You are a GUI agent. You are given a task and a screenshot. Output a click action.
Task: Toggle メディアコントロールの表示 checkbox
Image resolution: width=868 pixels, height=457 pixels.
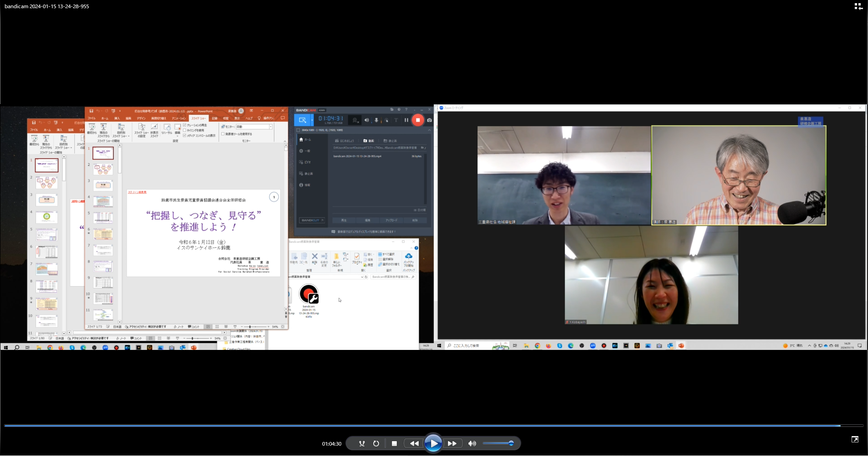click(185, 135)
